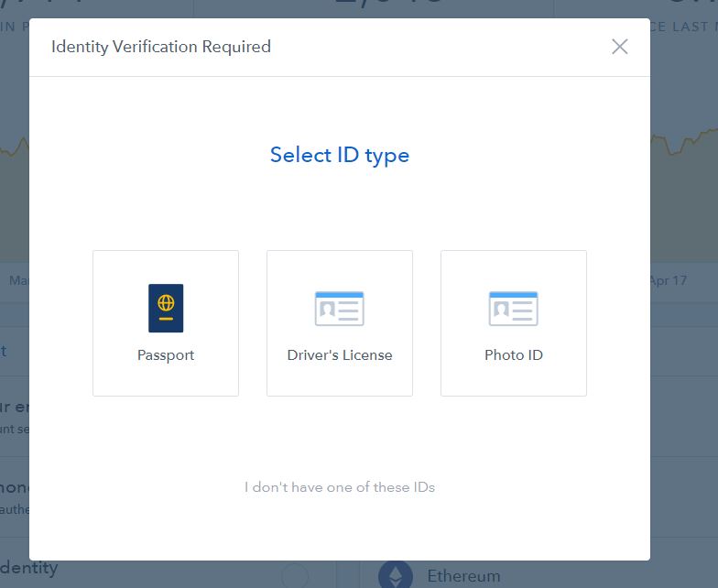This screenshot has width=718, height=588.
Task: Click the "Identity Verification Required" title text
Action: (161, 47)
